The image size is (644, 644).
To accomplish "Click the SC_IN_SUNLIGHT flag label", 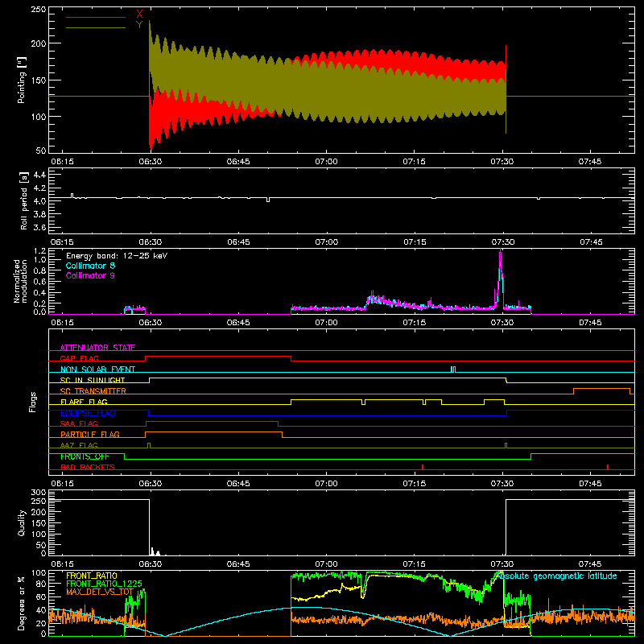I will (x=93, y=380).
